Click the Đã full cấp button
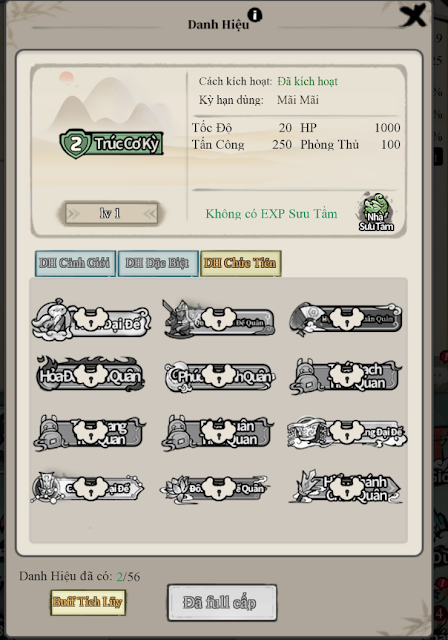Image resolution: width=448 pixels, height=640 pixels. 222,602
